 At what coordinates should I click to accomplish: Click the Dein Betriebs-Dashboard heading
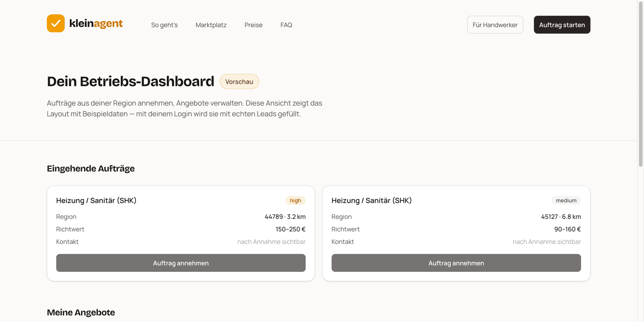[x=131, y=81]
